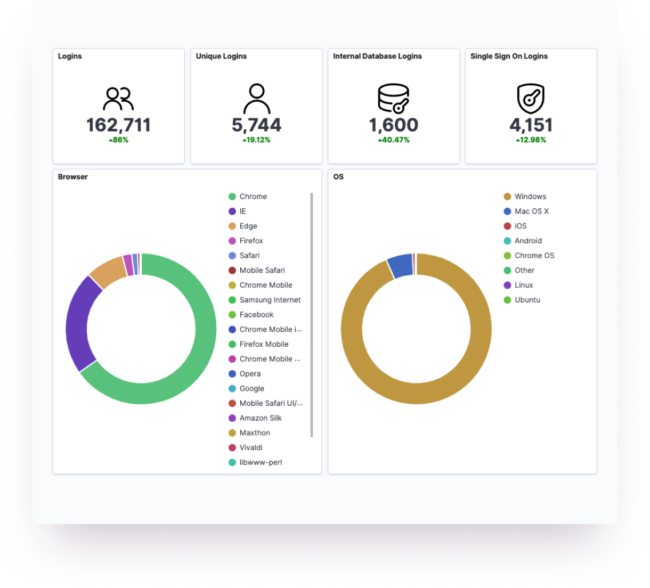This screenshot has width=650, height=588.
Task: Click the Unique Logins user icon
Action: coord(256,98)
